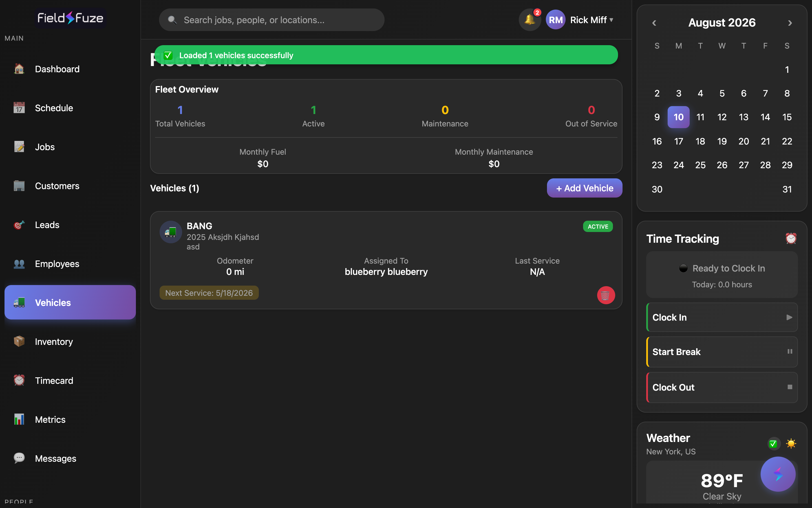Click the Employees people icon
Viewport: 812px width, 508px height.
pos(19,264)
